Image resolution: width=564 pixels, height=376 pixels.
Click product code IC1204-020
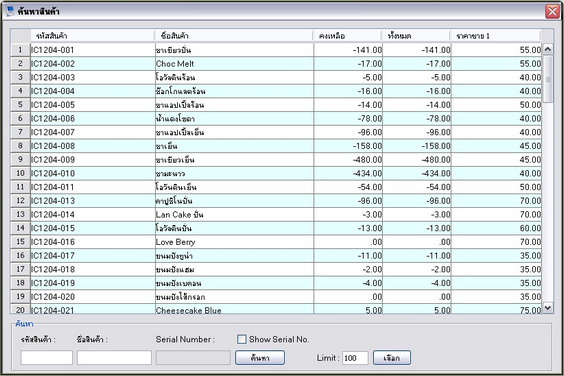[53, 297]
